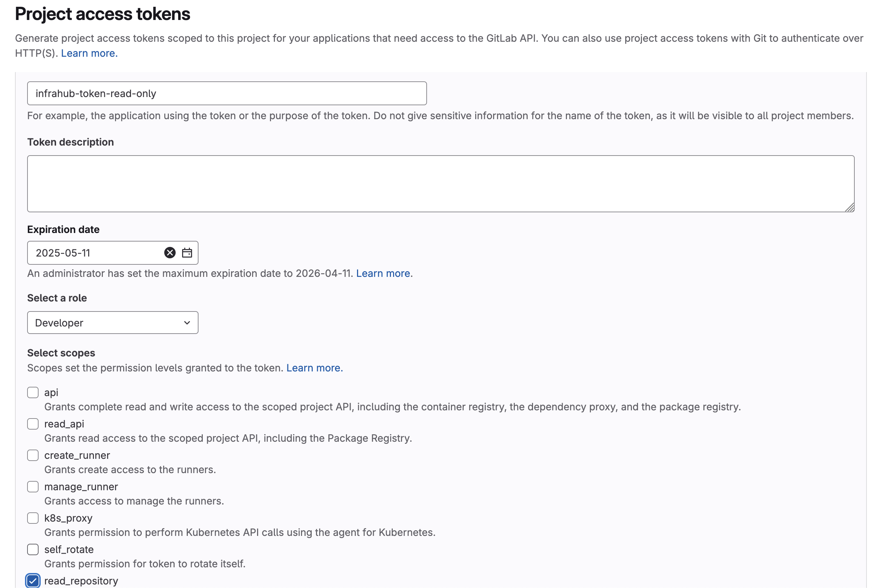874x588 pixels.
Task: Clear the expiration date with X icon
Action: point(170,253)
